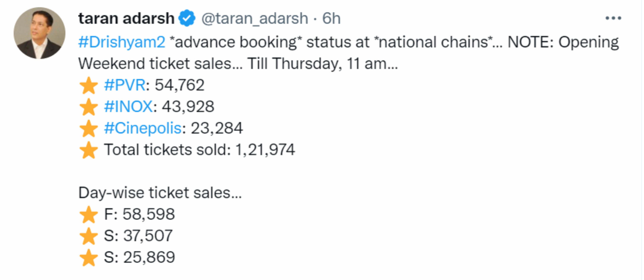Click the blue verified badge
Viewport: 644px width, 280px height.
(x=187, y=18)
